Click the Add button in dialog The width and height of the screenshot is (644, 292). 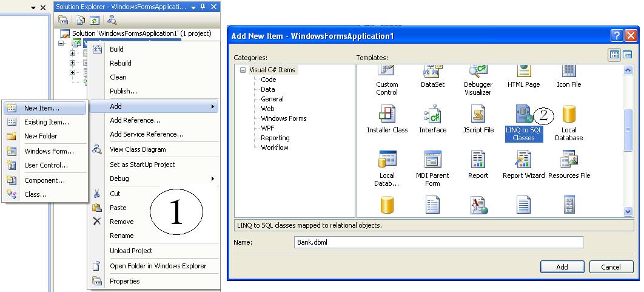(x=562, y=267)
